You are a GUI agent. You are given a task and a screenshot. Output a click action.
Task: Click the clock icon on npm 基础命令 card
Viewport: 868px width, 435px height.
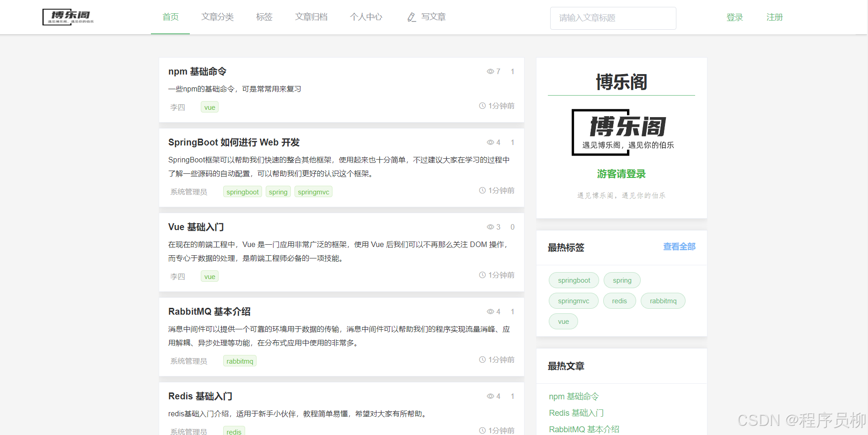[x=482, y=106]
